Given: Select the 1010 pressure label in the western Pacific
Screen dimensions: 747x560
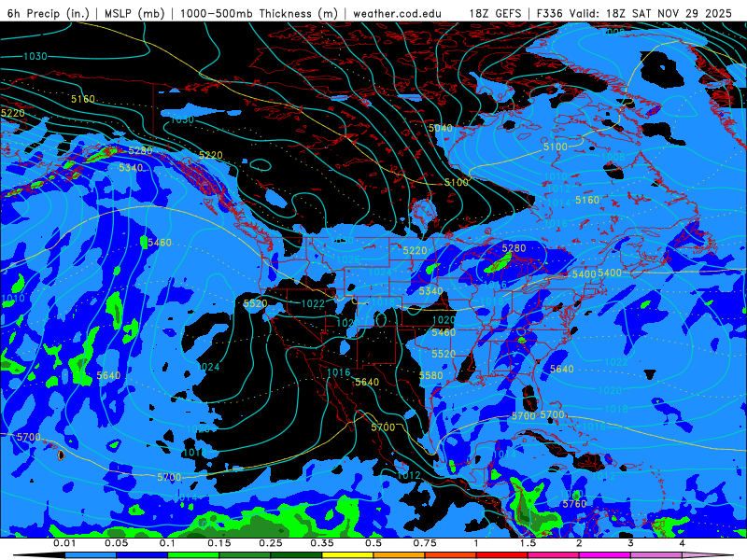Looking at the screenshot, I should 13,299.
